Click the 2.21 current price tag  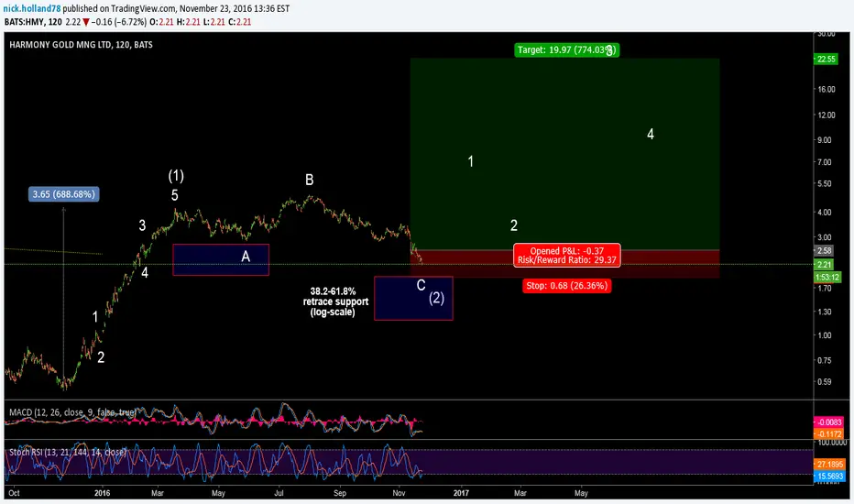(x=824, y=265)
